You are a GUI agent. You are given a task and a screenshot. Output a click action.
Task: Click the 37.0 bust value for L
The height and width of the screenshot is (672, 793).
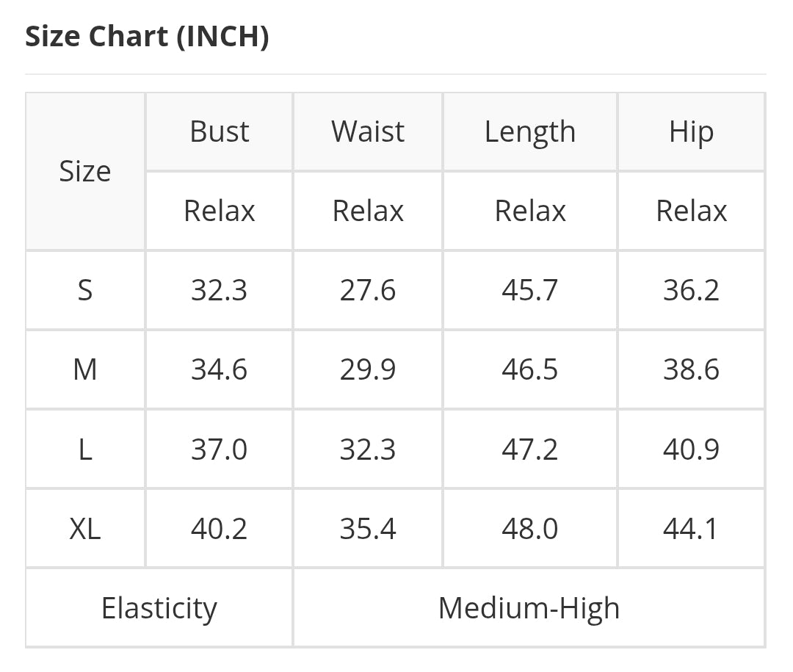(x=220, y=449)
